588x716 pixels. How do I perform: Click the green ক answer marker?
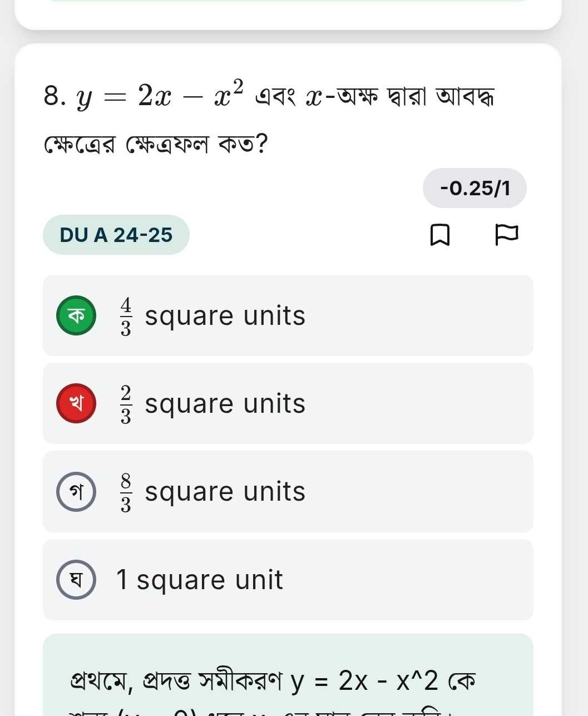76,315
